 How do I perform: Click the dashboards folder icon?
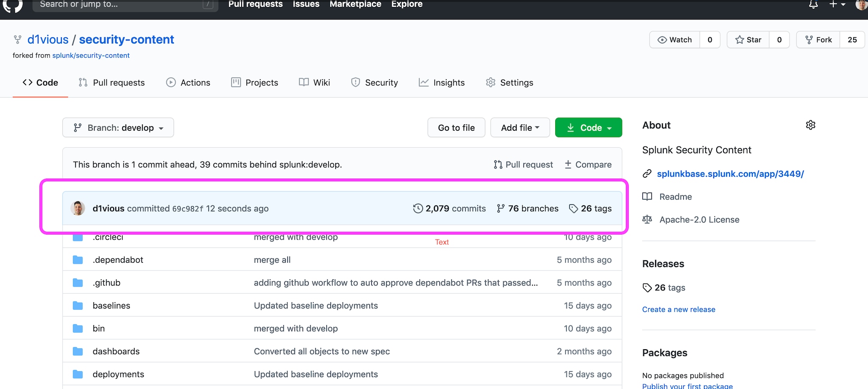tap(78, 351)
